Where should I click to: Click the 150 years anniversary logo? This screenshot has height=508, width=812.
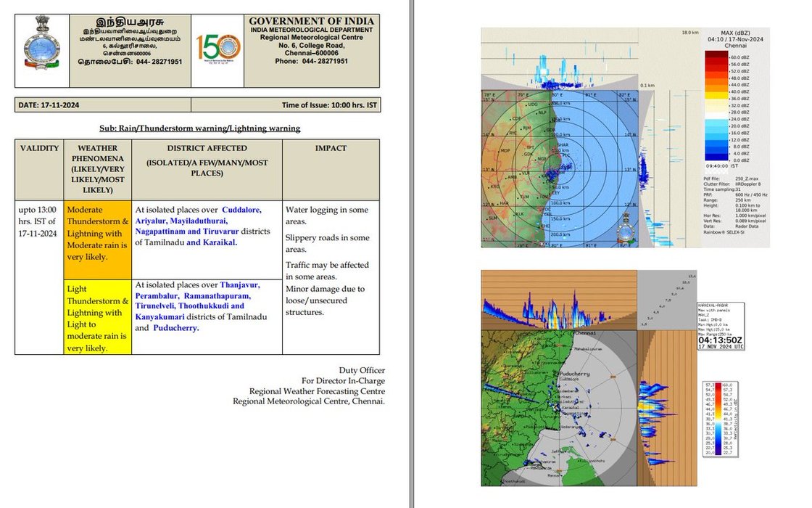[217, 47]
